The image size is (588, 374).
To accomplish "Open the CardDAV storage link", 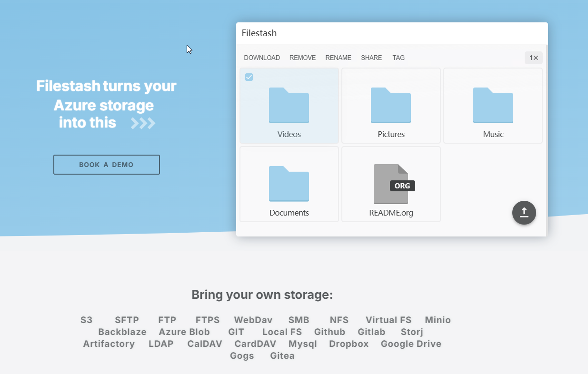I will tap(255, 344).
